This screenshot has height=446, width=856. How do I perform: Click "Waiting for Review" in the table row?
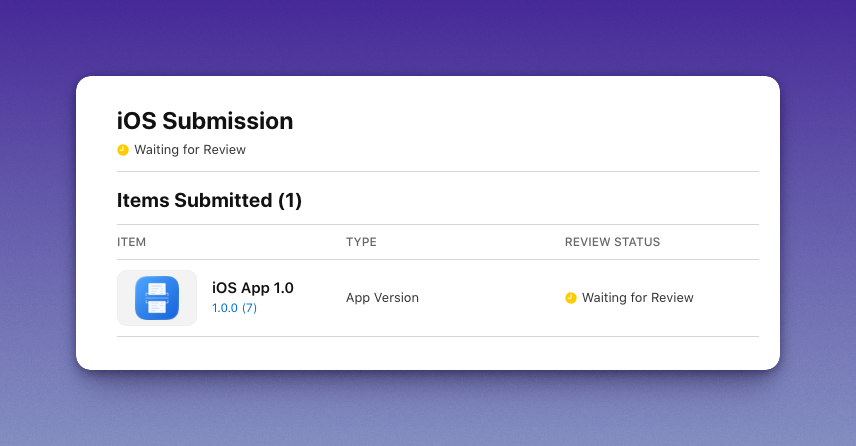(638, 298)
